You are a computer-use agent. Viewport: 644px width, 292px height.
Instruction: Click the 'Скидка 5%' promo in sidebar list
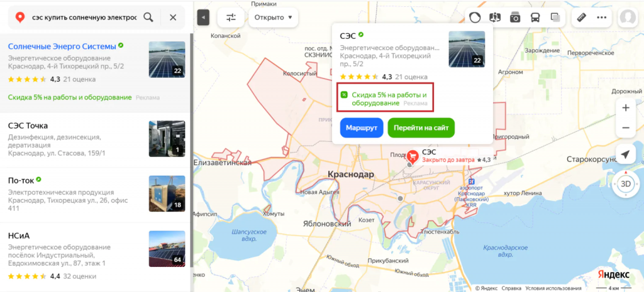pyautogui.click(x=70, y=97)
